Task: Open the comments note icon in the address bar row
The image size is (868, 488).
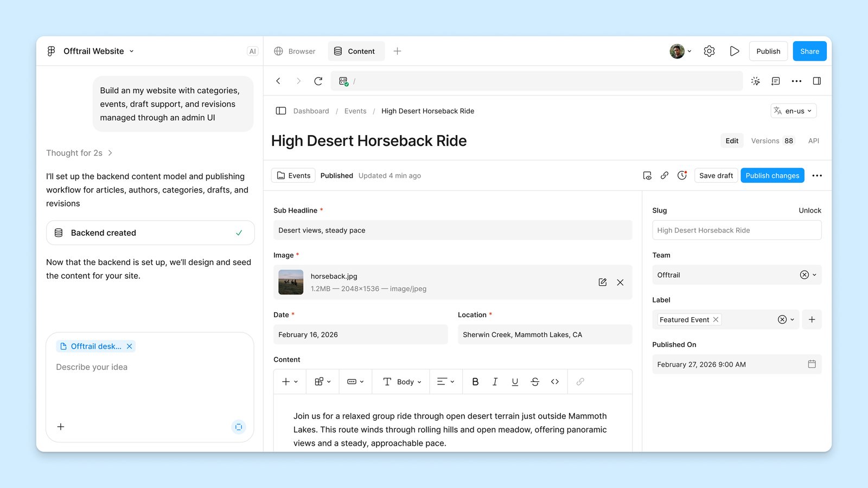Action: 776,81
